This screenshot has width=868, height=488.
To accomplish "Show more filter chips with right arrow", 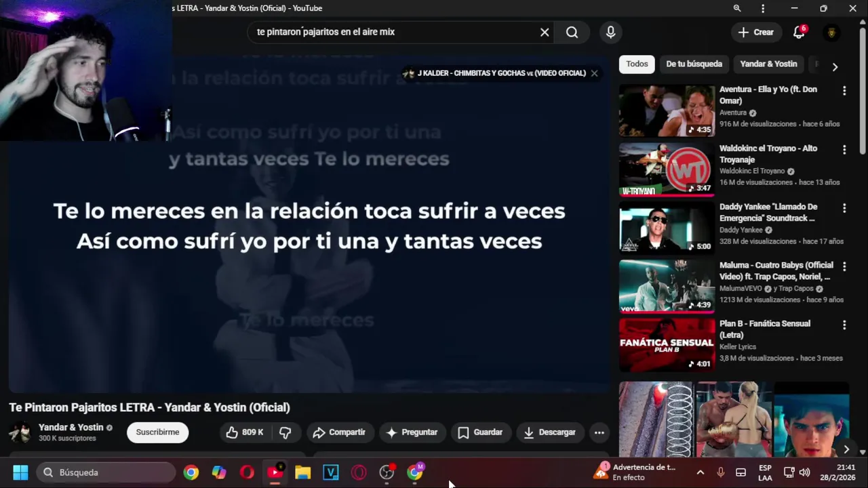I will coord(835,66).
